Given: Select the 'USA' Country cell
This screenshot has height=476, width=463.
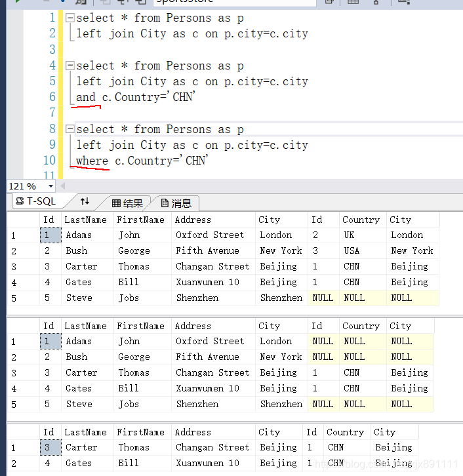Looking at the screenshot, I should coord(363,250).
